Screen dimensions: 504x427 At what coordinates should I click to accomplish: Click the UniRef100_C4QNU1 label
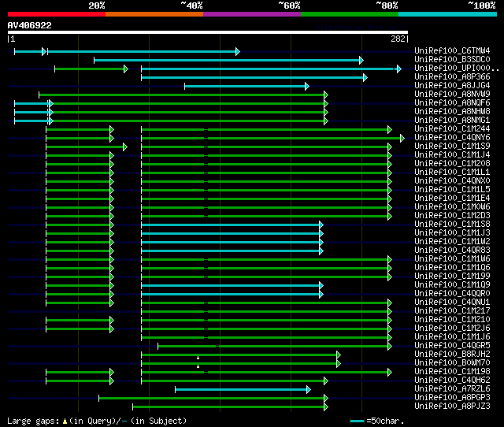452,303
